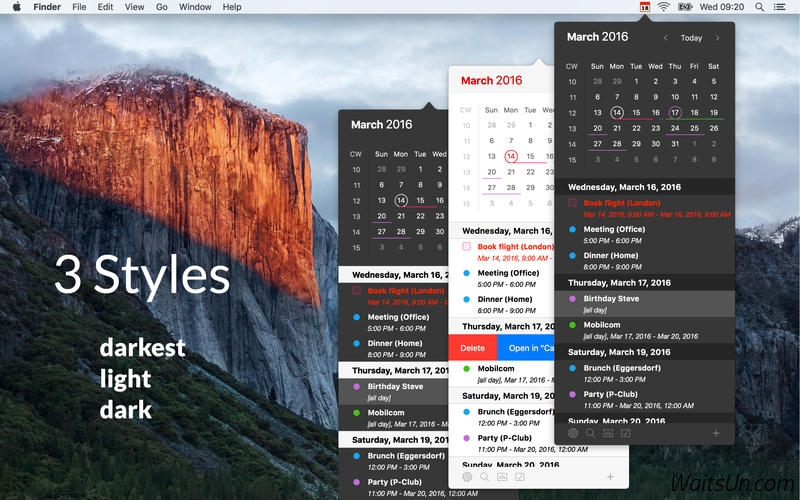Open the Window menu

195,7
